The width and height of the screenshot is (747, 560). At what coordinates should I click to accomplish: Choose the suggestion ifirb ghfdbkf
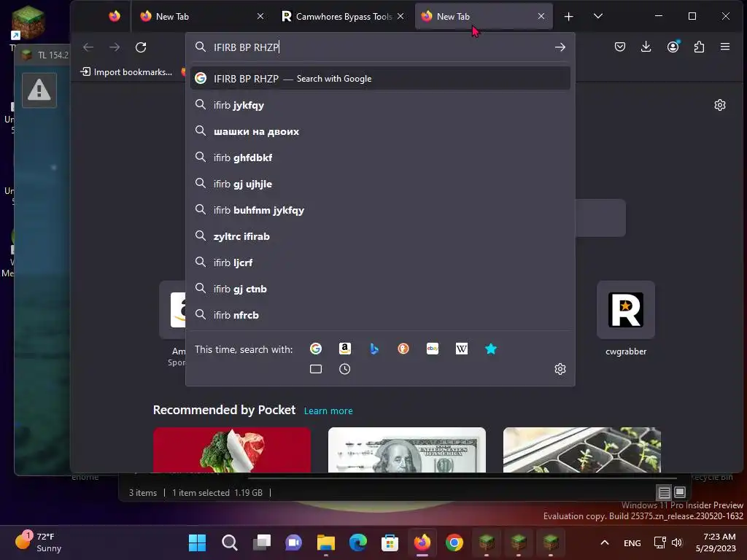pos(380,157)
